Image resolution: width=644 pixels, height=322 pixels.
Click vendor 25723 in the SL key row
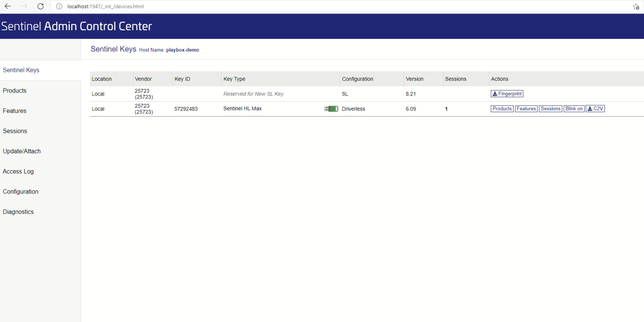click(x=144, y=94)
